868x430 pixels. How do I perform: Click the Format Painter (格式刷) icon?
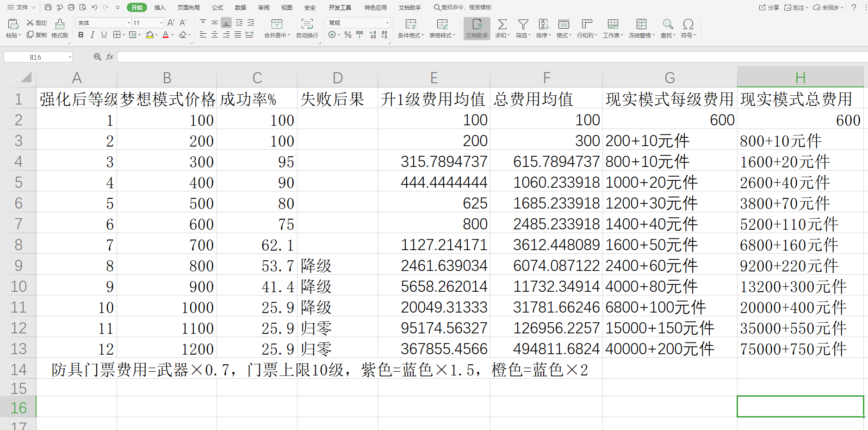[x=60, y=25]
